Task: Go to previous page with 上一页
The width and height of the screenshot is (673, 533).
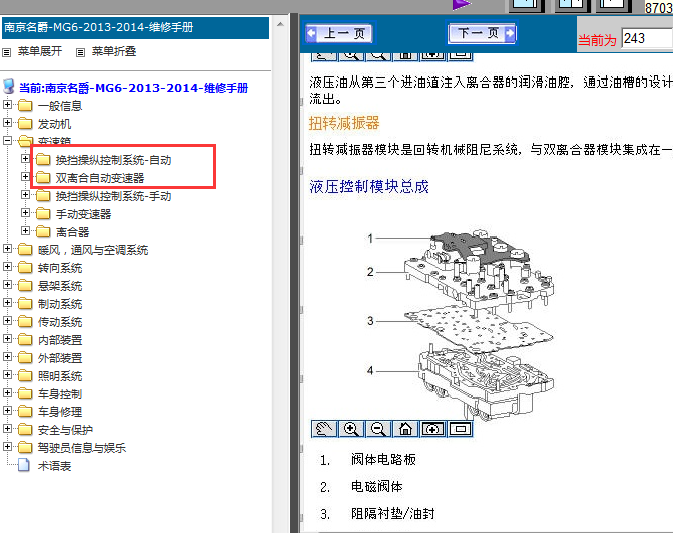Action: click(339, 33)
